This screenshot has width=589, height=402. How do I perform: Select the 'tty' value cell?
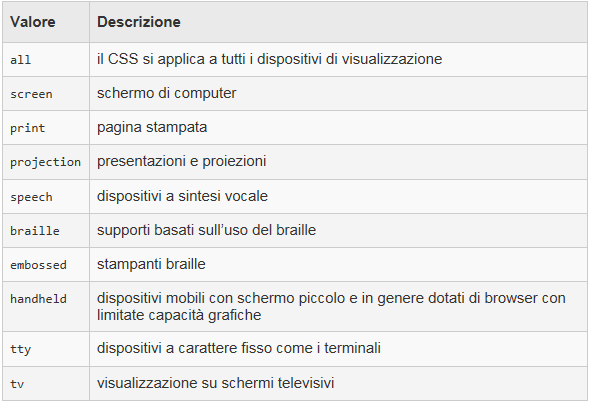(x=46, y=349)
